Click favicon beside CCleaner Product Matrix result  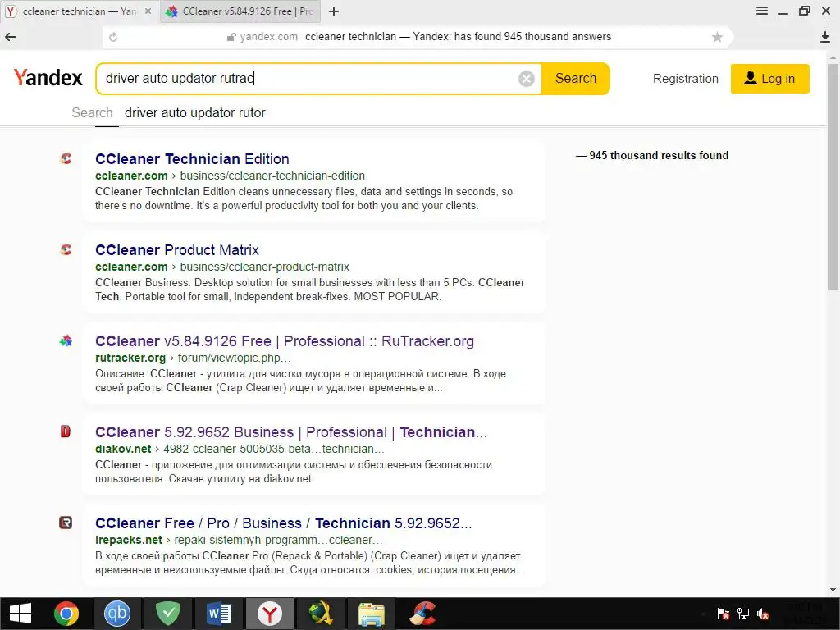click(x=66, y=249)
